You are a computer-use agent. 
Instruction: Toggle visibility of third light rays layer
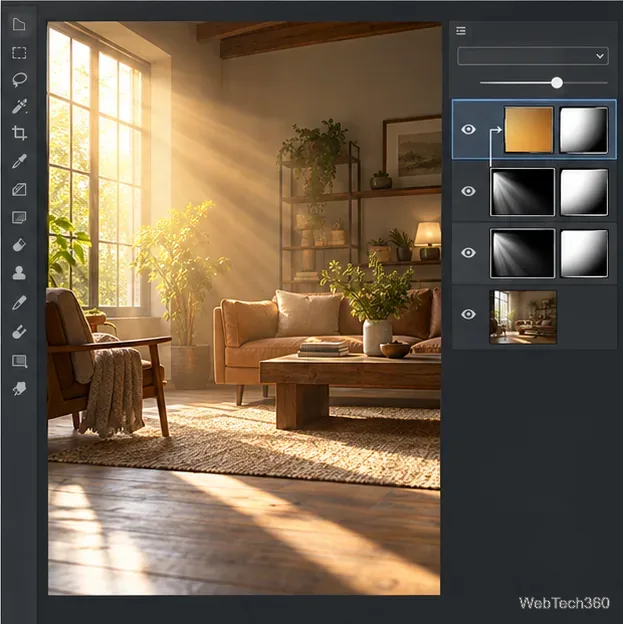pos(468,253)
